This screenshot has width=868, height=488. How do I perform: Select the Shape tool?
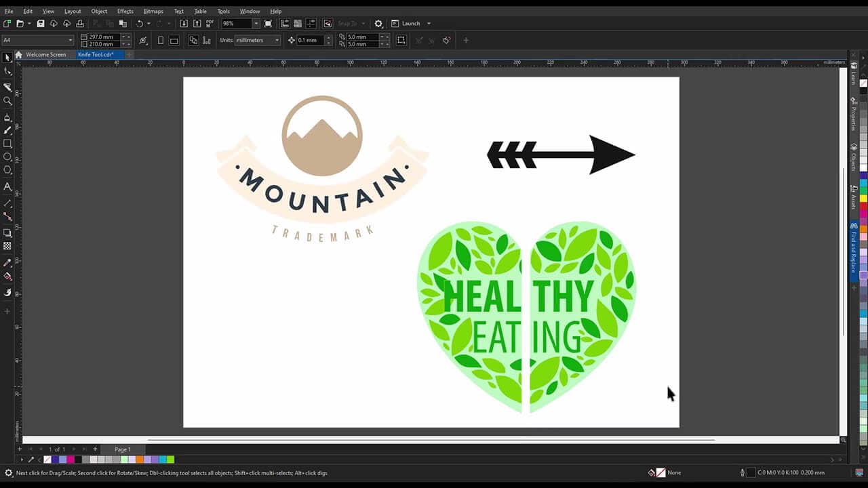click(7, 71)
